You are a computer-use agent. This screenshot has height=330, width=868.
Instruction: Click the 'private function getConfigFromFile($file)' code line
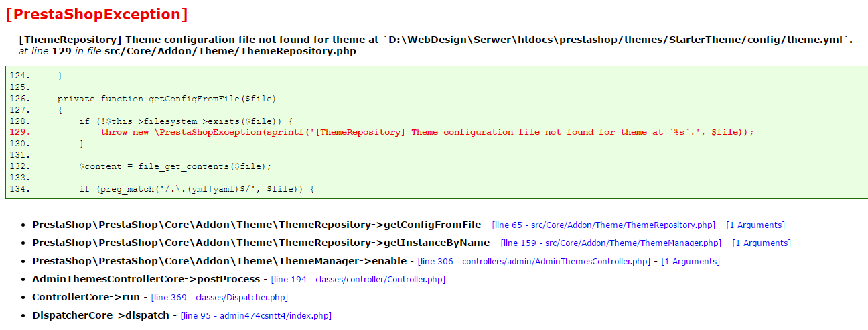167,99
